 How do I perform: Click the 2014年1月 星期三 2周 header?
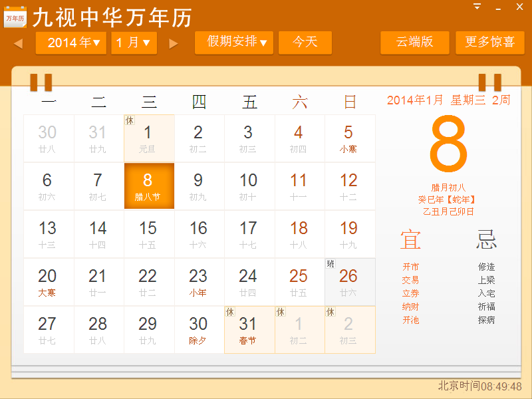448,100
